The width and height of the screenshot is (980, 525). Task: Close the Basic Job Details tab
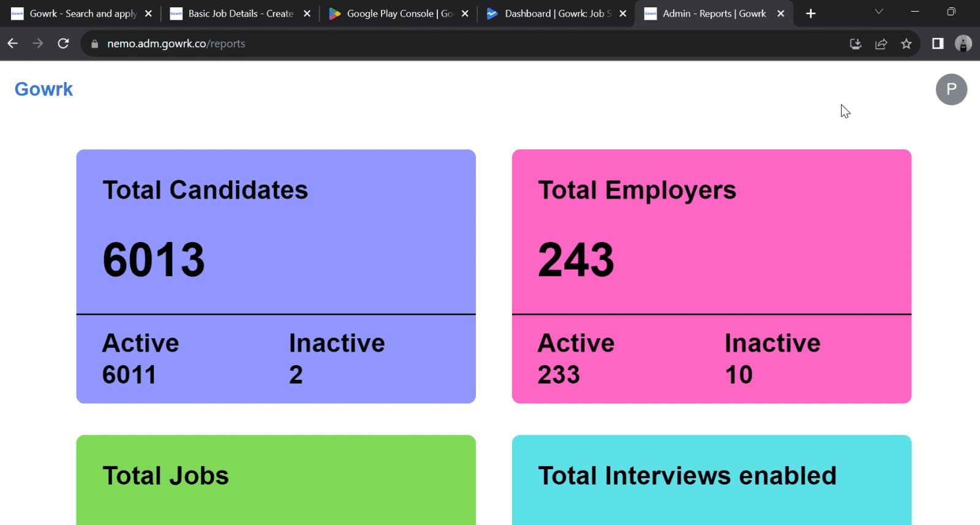pos(307,13)
